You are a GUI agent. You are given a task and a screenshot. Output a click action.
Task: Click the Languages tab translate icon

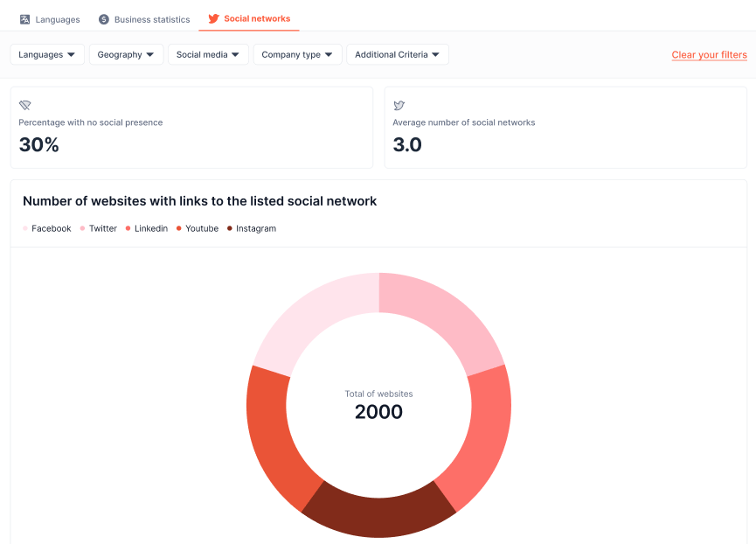coord(24,19)
